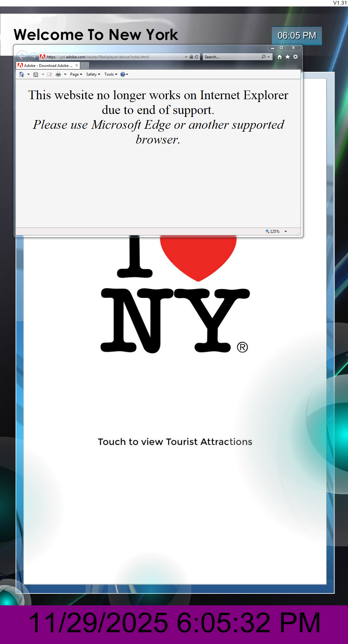Screen dimensions: 348x644
Task: Click the Home icon at top right
Action: click(280, 57)
